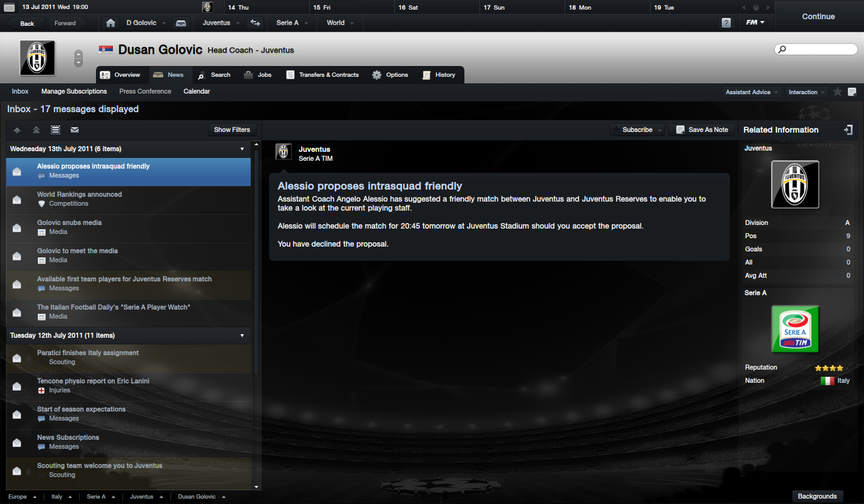Collapse Related Information panel using arrow icon
Screen dimensions: 864x504
pos(848,130)
